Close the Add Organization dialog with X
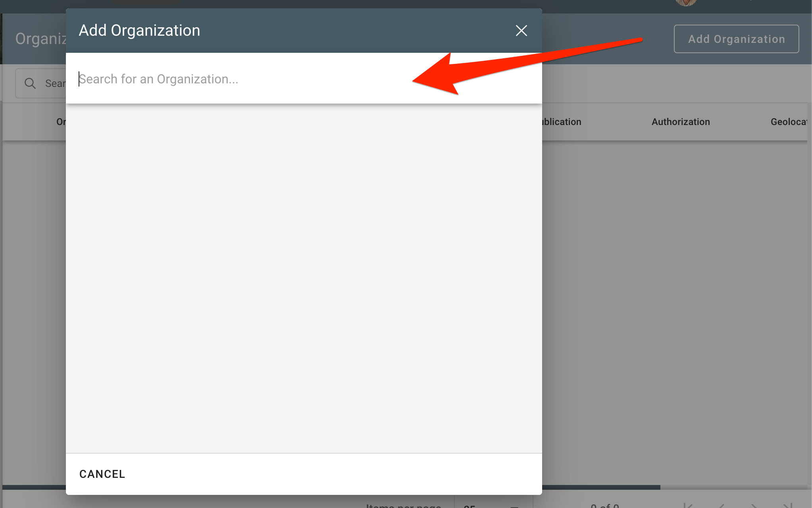The width and height of the screenshot is (812, 508). pyautogui.click(x=521, y=31)
